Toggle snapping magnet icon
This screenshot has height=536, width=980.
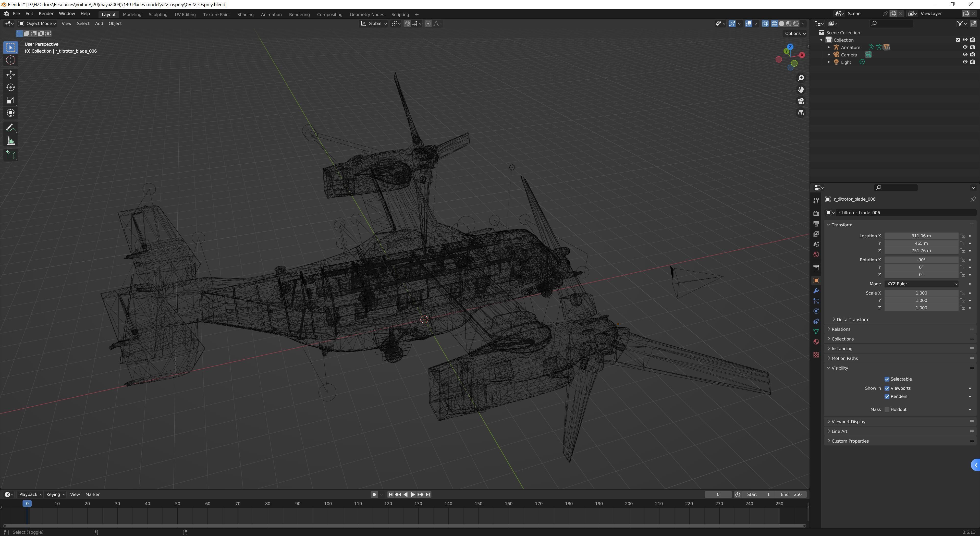click(x=407, y=23)
